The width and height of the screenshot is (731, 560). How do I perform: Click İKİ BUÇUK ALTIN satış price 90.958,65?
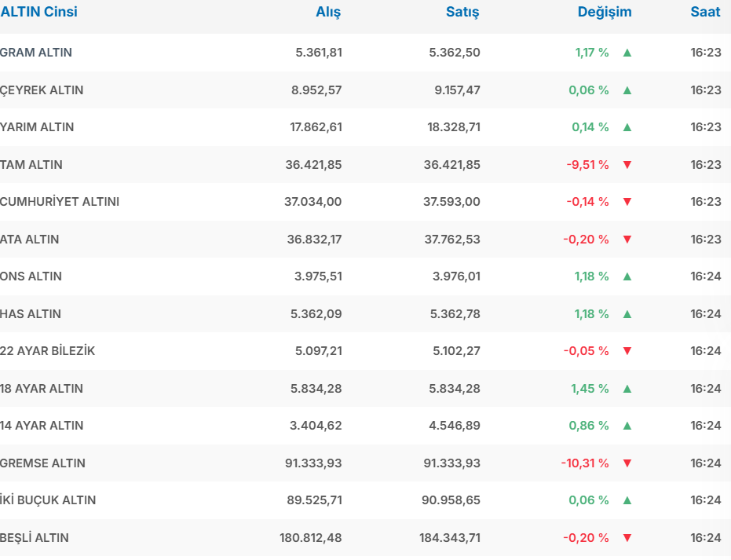pyautogui.click(x=451, y=500)
